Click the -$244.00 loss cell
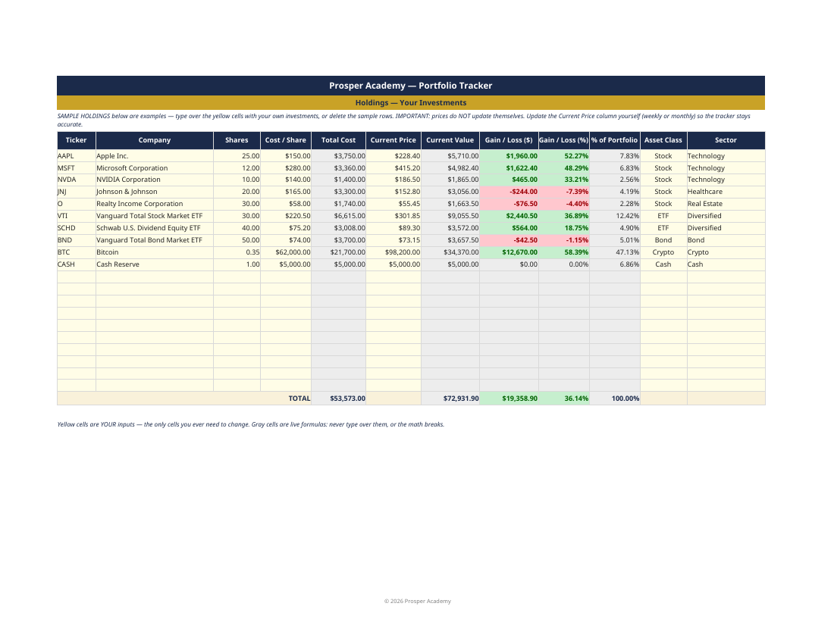Screen dimensions: 834x644 (x=509, y=192)
